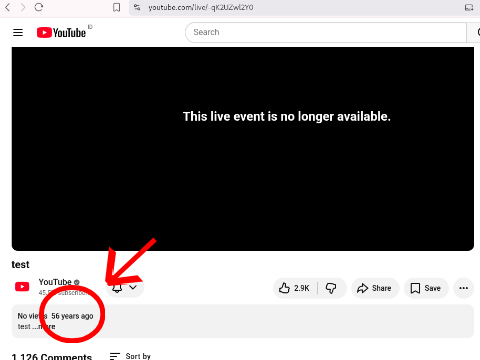Select the youtube.com URL in address bar
The image size is (480, 360).
pyautogui.click(x=201, y=7)
